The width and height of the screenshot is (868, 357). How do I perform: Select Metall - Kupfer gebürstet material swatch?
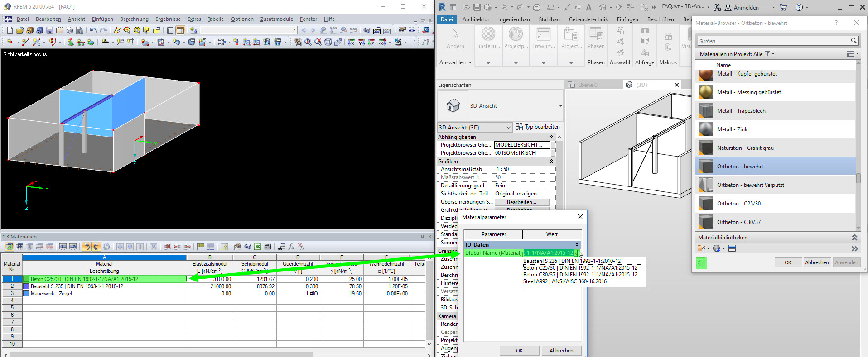pos(705,74)
